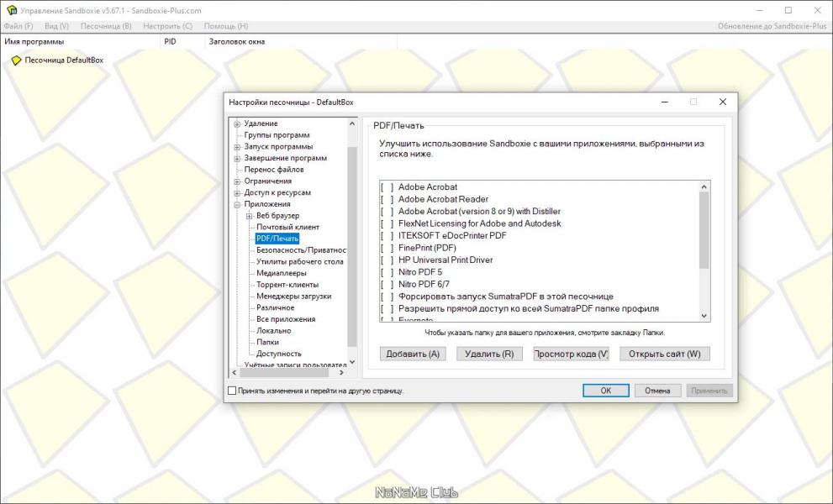
Task: Toggle Форсировать запуск SumatraPDF checkbox
Action: pos(387,297)
